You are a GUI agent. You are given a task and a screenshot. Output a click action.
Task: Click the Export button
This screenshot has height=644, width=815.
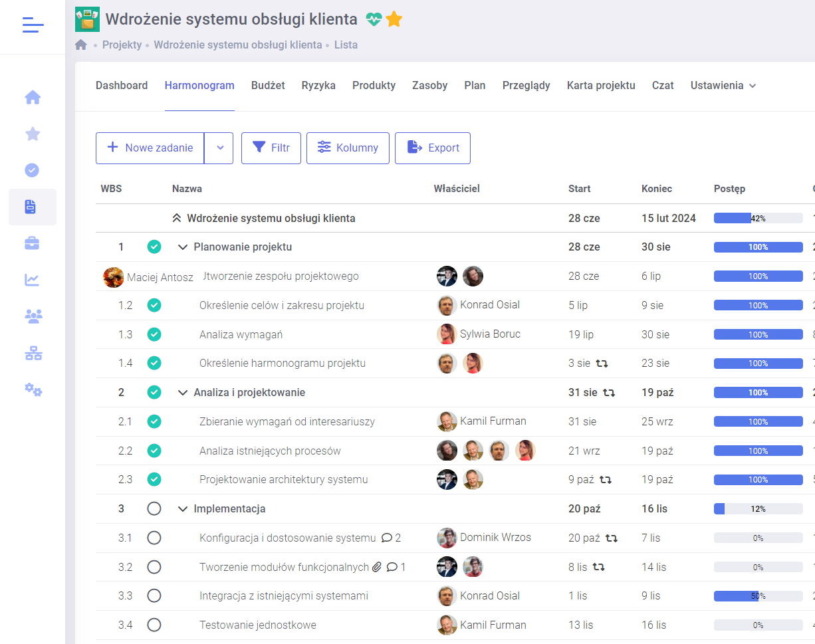pyautogui.click(x=433, y=148)
